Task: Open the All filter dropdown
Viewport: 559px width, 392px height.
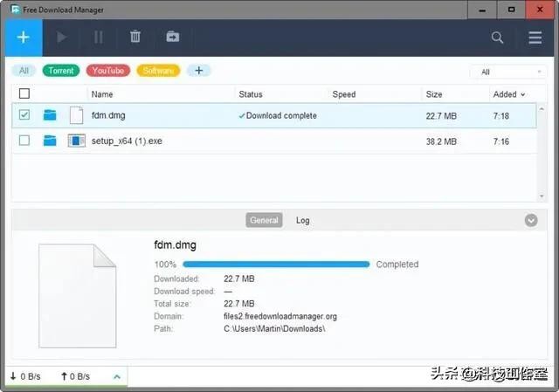Action: pos(508,72)
